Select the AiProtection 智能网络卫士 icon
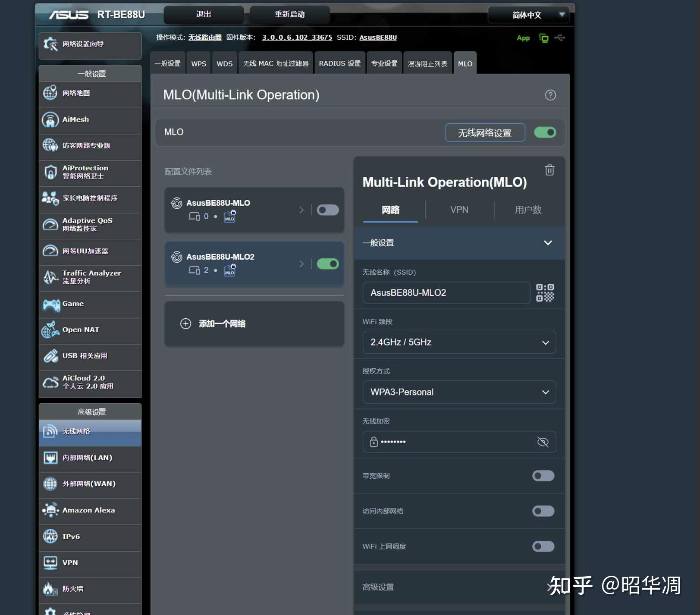 click(x=50, y=172)
